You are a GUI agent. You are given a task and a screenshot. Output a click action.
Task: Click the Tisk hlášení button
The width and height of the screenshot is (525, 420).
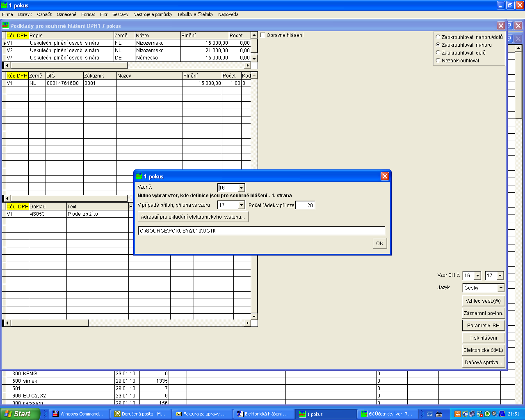483,338
